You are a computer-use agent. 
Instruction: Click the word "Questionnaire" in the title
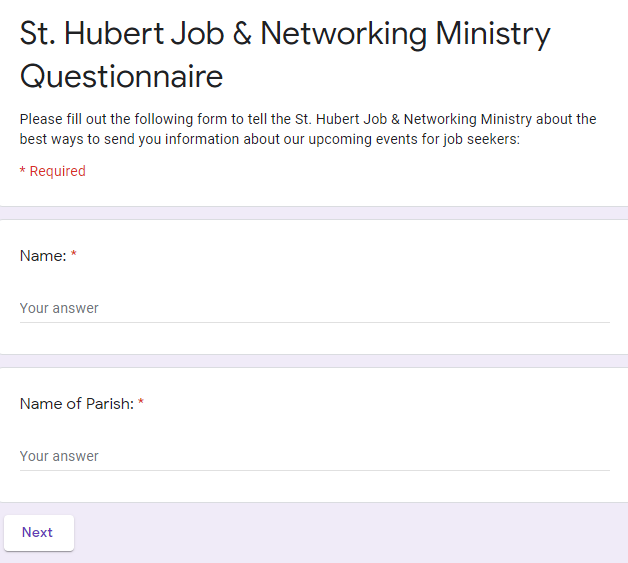pyautogui.click(x=121, y=76)
